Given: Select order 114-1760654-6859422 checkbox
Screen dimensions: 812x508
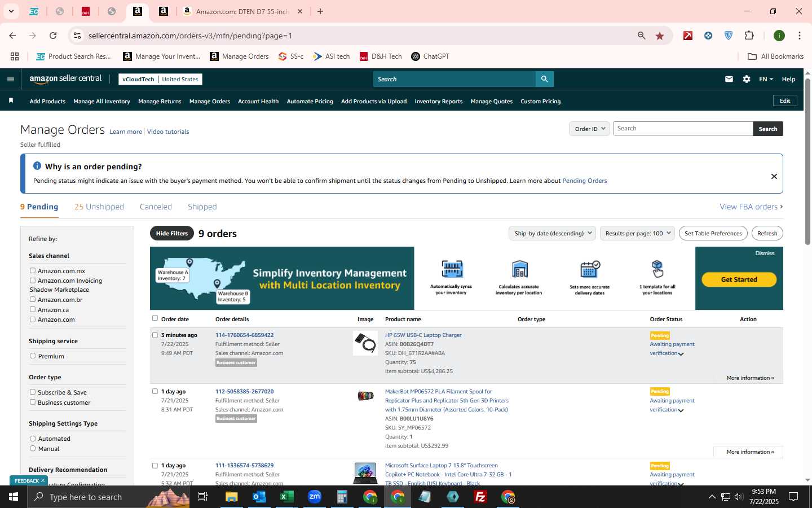Looking at the screenshot, I should tap(155, 335).
